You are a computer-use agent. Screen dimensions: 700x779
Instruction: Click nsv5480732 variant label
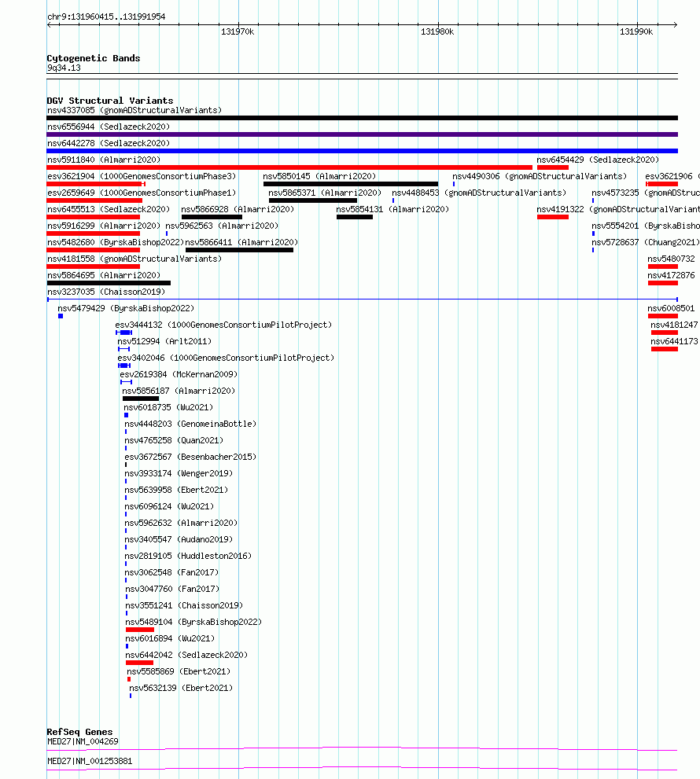(671, 259)
